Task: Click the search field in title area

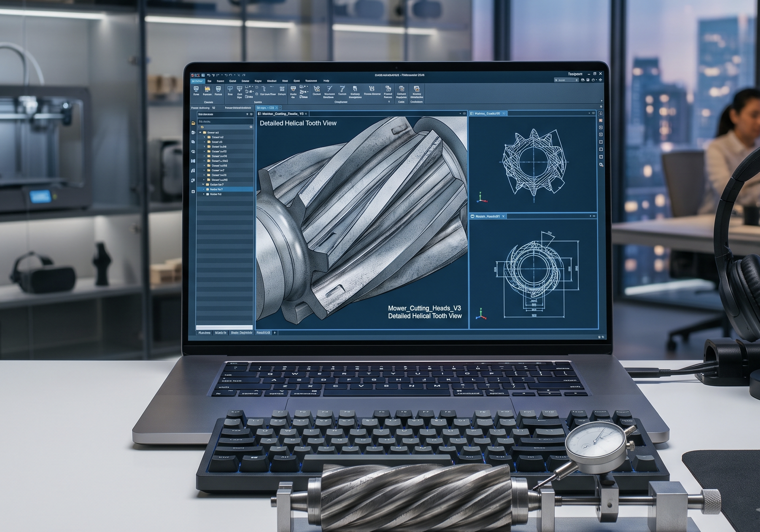Action: click(x=566, y=80)
